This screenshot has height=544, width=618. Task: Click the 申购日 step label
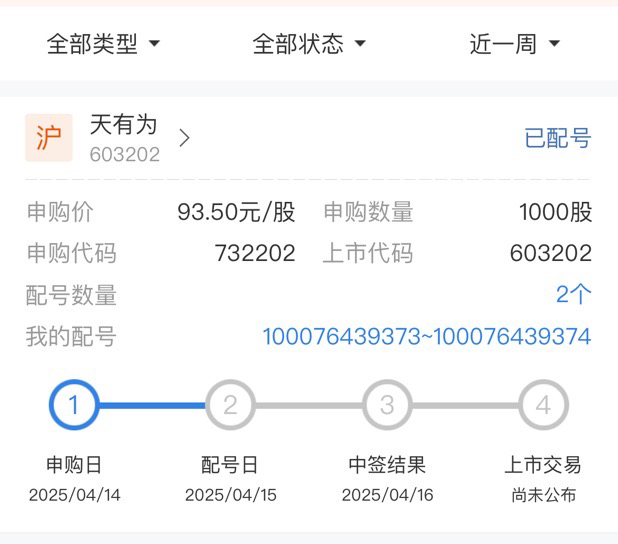point(74,465)
